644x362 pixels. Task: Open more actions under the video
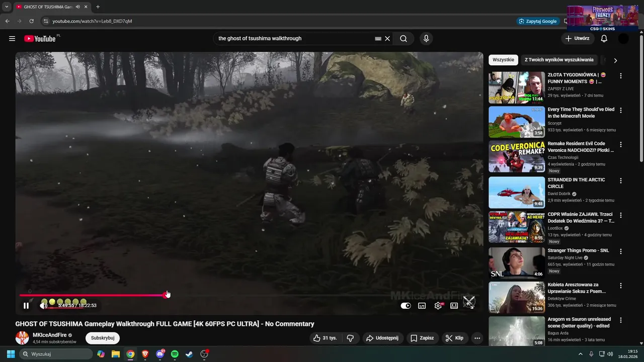[477, 338]
